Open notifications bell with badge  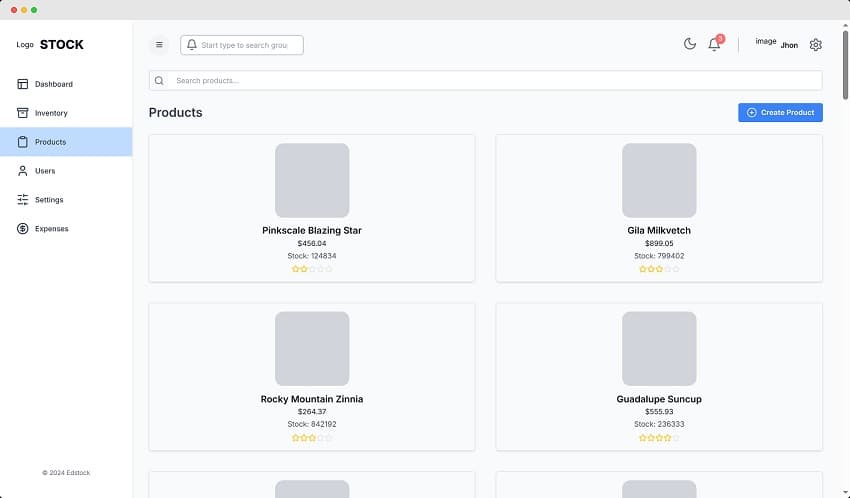pyautogui.click(x=715, y=44)
